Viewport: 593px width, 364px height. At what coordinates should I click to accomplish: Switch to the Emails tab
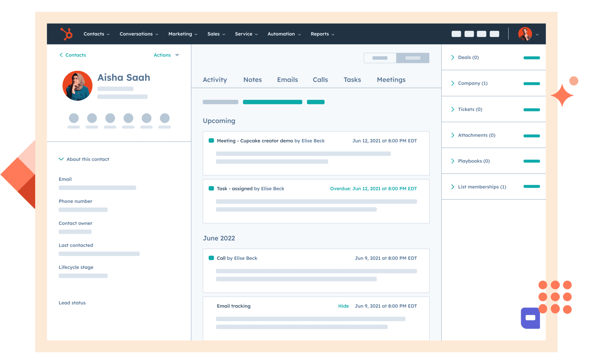287,80
